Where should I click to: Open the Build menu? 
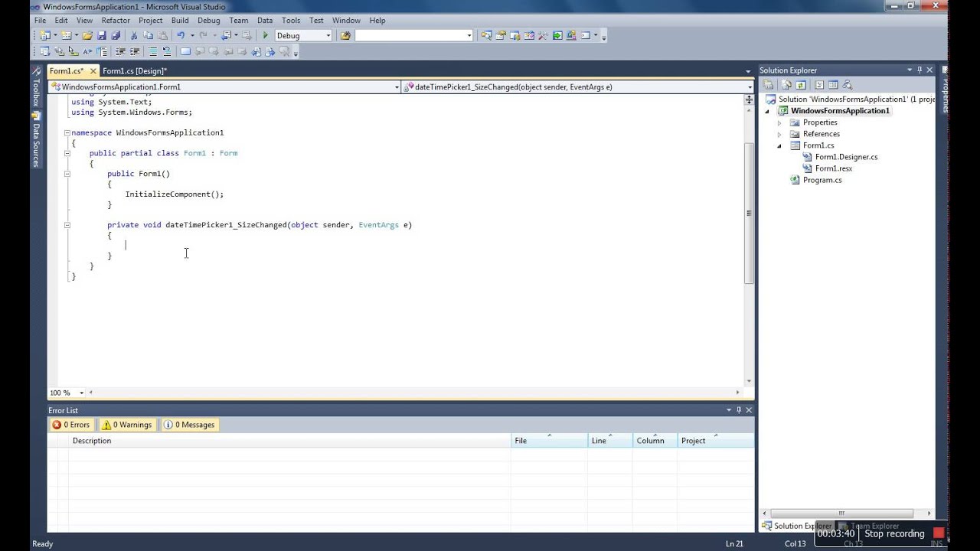click(180, 21)
